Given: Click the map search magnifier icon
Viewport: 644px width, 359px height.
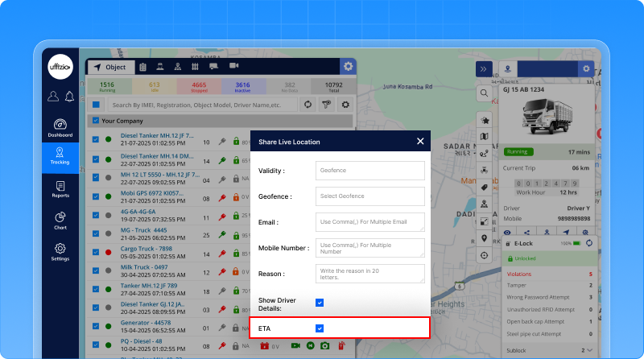Looking at the screenshot, I should (x=484, y=93).
